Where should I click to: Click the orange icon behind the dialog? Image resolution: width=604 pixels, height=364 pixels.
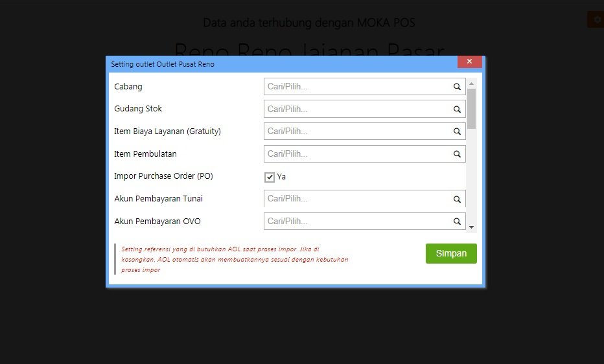coord(595,19)
